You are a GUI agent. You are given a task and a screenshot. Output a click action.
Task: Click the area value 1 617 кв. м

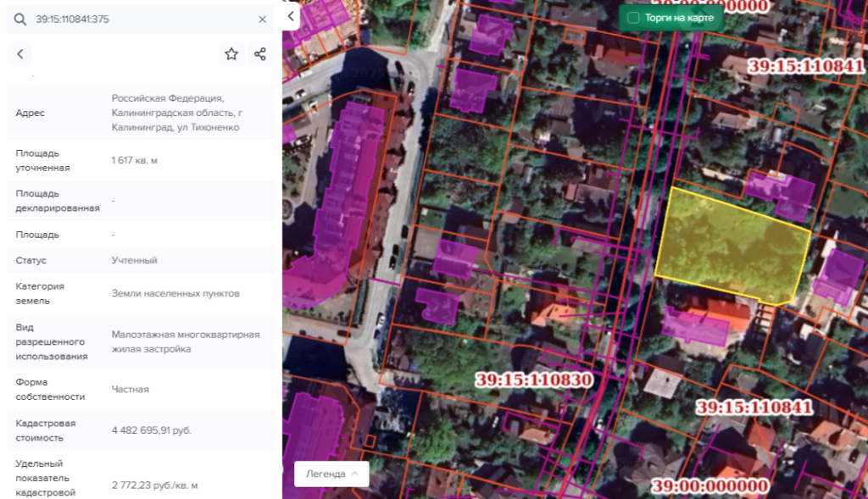coord(135,160)
